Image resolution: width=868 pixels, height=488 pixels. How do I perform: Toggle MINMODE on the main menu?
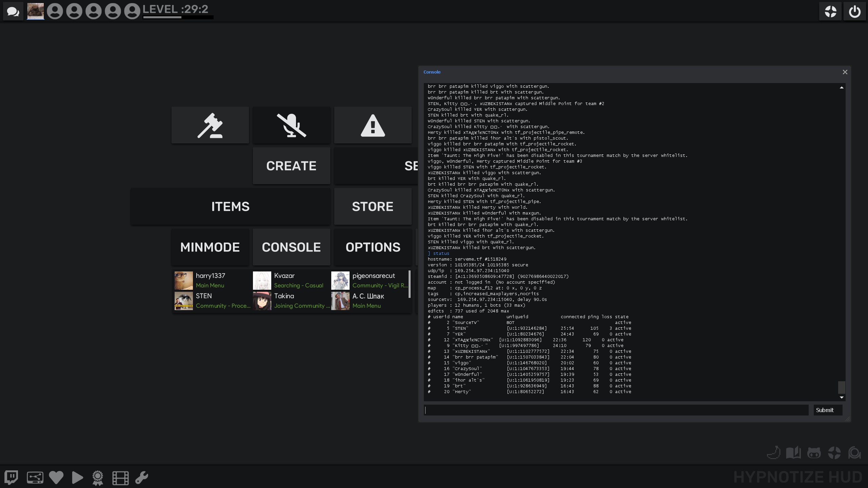pyautogui.click(x=210, y=247)
